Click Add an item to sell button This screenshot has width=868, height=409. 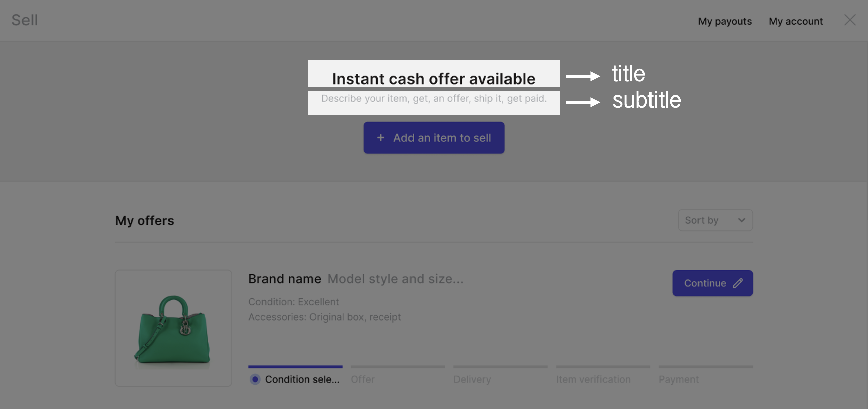[x=434, y=138]
